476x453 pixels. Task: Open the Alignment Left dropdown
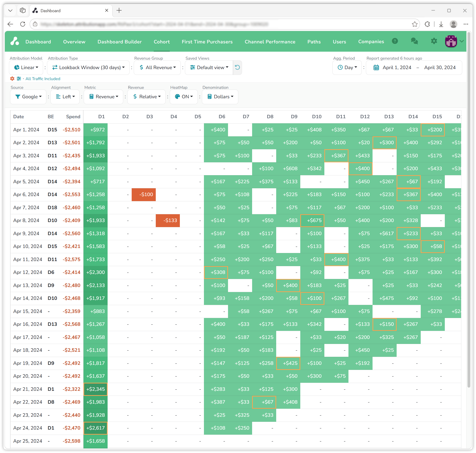pyautogui.click(x=65, y=97)
